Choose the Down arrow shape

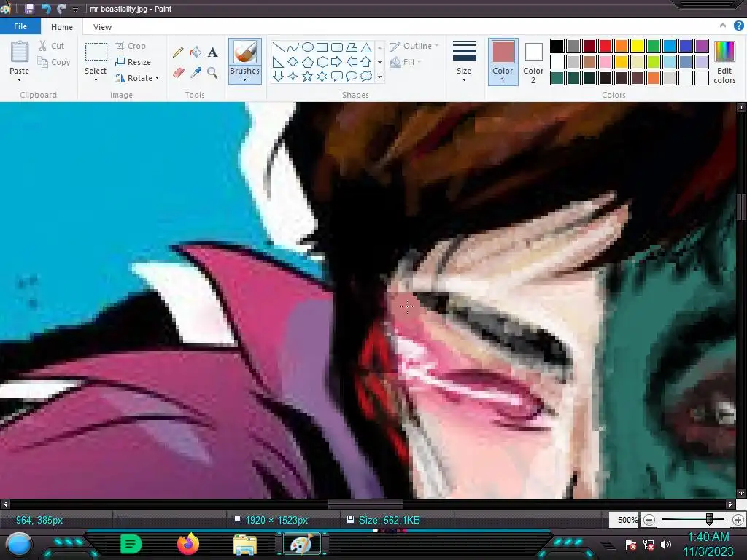279,76
